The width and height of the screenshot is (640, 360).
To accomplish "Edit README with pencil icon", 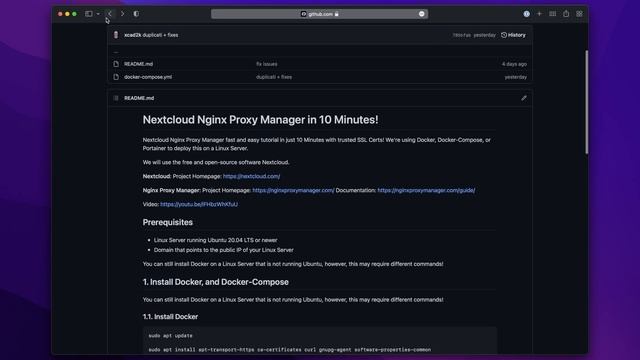I will point(524,98).
